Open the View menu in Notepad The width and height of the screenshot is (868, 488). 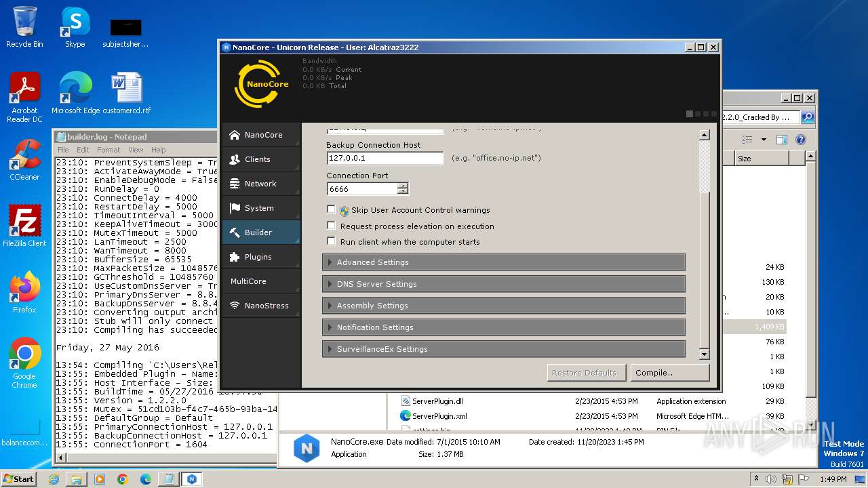136,150
